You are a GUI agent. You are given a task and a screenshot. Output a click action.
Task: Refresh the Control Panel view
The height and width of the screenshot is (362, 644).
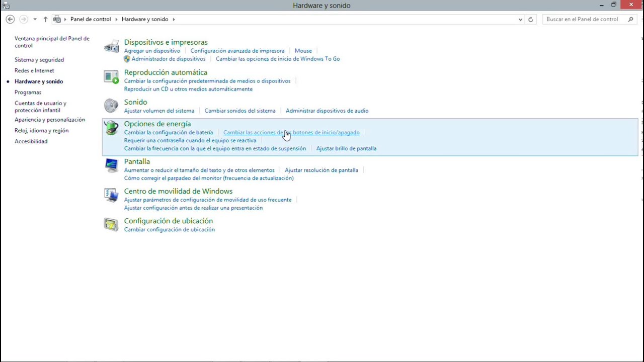(x=530, y=19)
